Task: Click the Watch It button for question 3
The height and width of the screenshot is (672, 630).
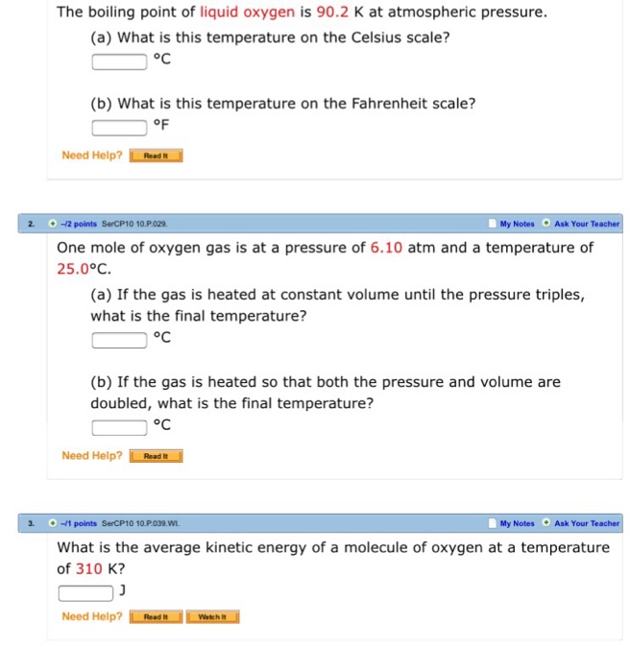Action: click(212, 616)
